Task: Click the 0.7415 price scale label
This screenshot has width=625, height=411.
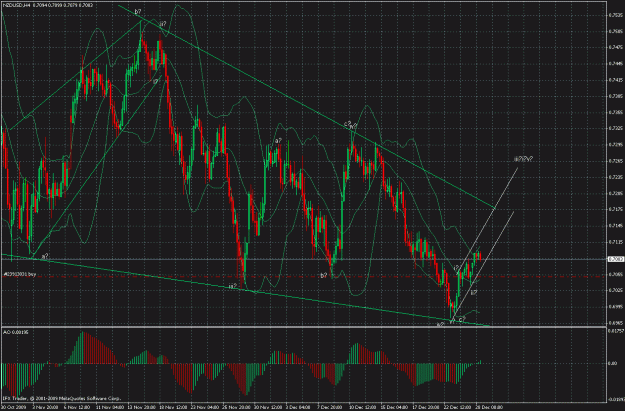Action: pos(615,80)
